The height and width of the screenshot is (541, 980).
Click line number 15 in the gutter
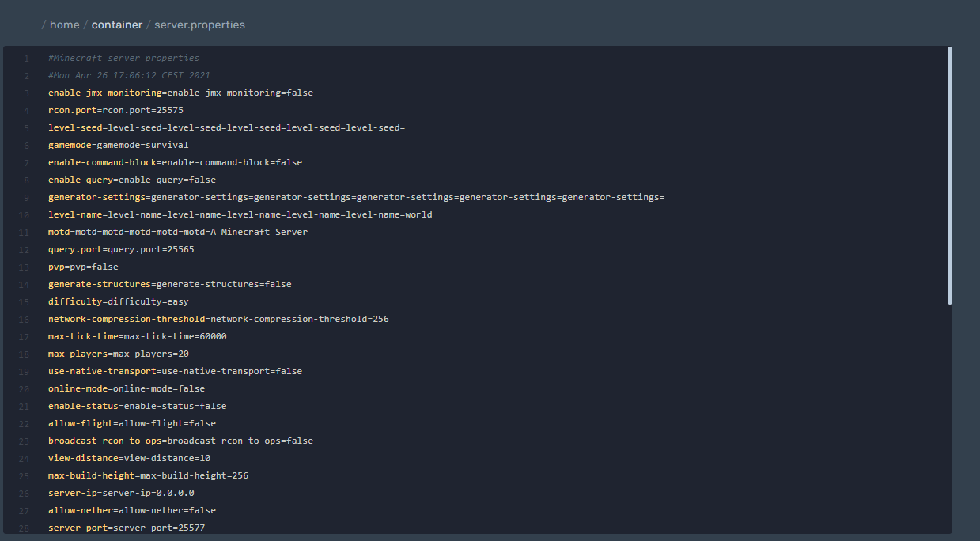click(25, 302)
